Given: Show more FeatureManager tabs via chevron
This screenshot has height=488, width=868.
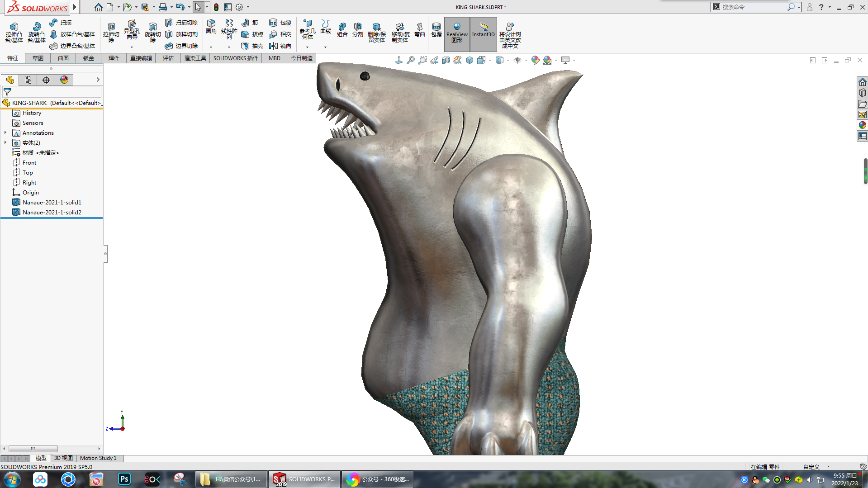Looking at the screenshot, I should (x=98, y=80).
